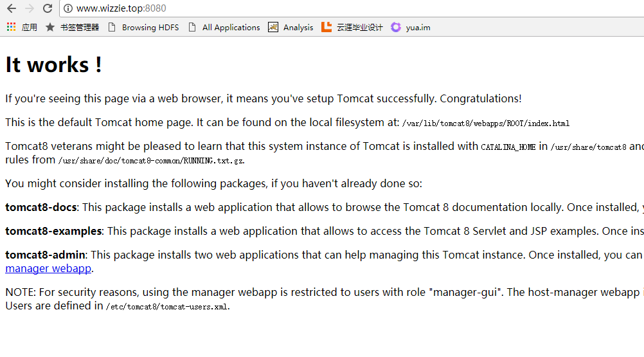Click the Analysis bookmark icon
The width and height of the screenshot is (644, 357).
tap(273, 27)
